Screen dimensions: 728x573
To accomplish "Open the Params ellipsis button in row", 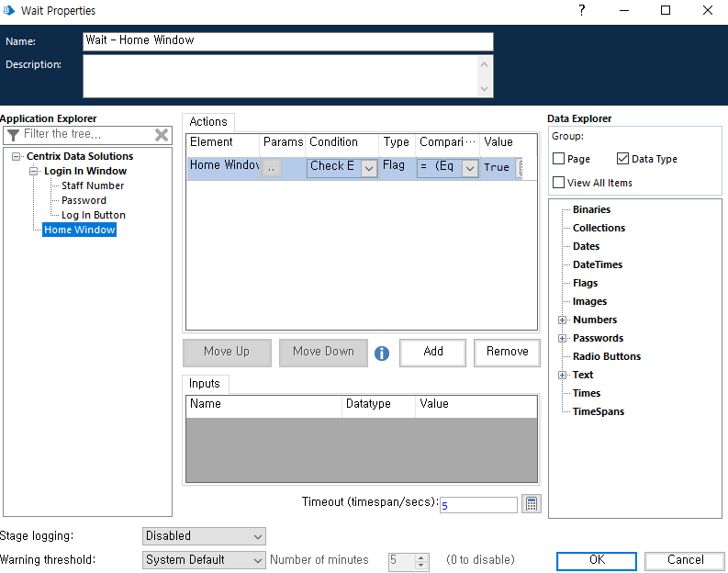I will tap(272, 167).
